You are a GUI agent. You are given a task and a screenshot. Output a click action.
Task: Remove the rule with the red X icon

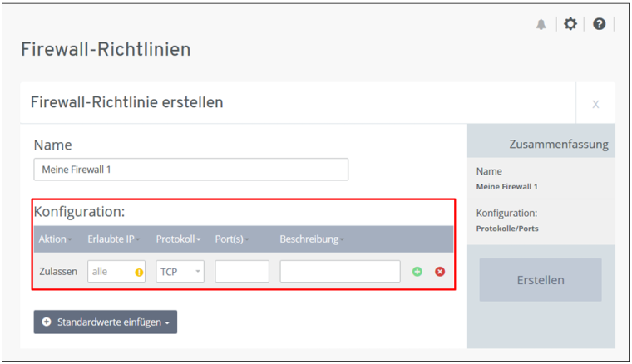click(440, 272)
